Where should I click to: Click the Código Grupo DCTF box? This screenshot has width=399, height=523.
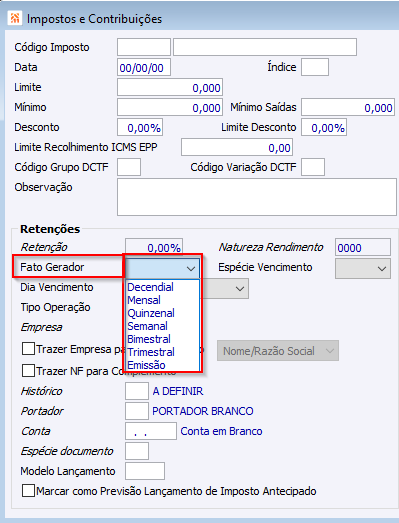(x=129, y=167)
